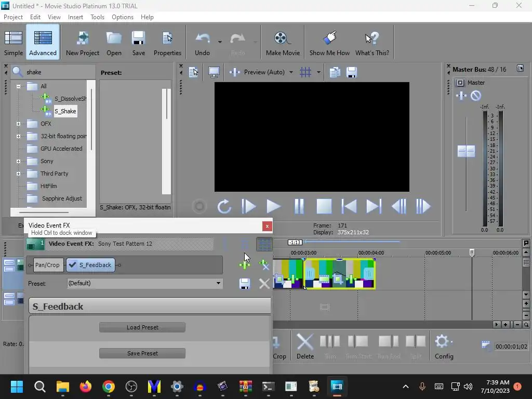Expand the Third Party folder

tap(18, 174)
